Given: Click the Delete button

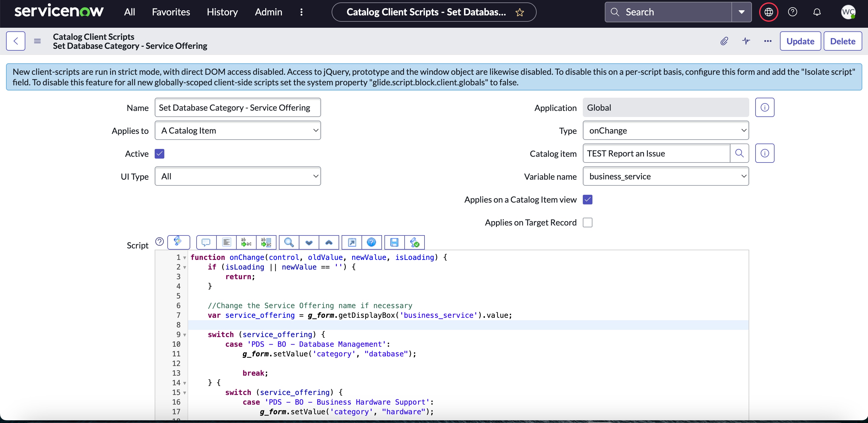Looking at the screenshot, I should point(842,41).
